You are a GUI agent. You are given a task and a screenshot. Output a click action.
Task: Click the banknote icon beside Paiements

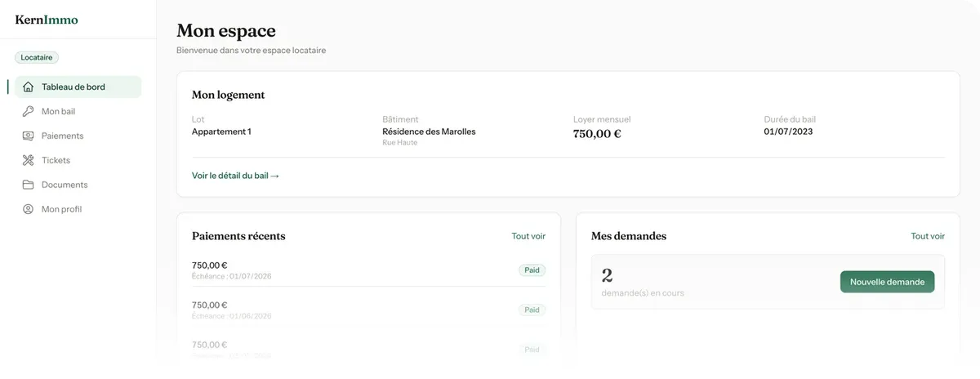coord(28,136)
